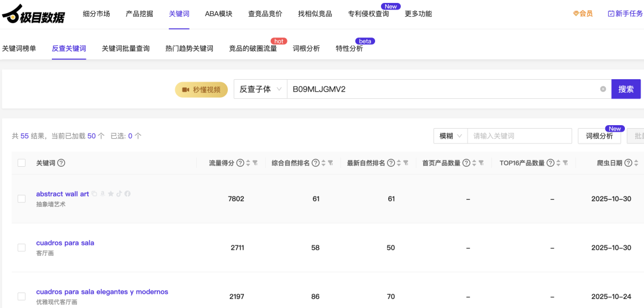Open 找相似竞品 in top navigation

click(x=315, y=14)
